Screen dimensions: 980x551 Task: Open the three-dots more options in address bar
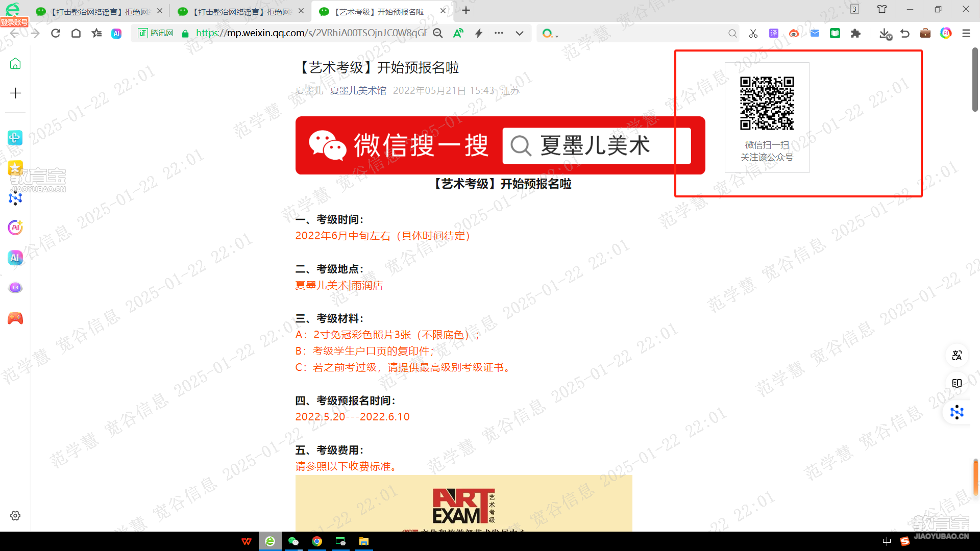point(499,33)
